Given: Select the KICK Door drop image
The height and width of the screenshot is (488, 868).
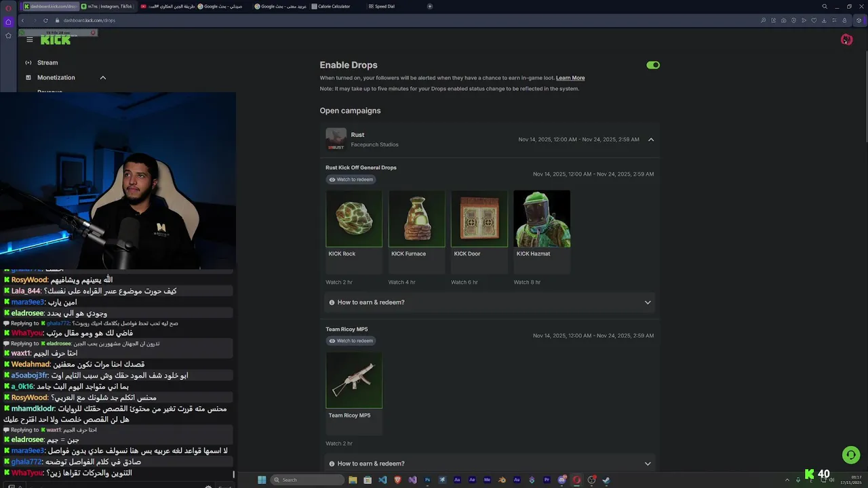Looking at the screenshot, I should [x=479, y=219].
